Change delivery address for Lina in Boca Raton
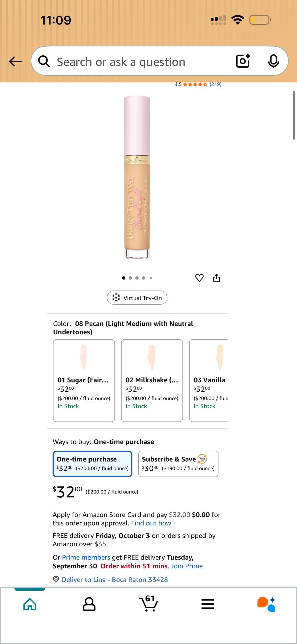The image size is (297, 644). tap(114, 579)
